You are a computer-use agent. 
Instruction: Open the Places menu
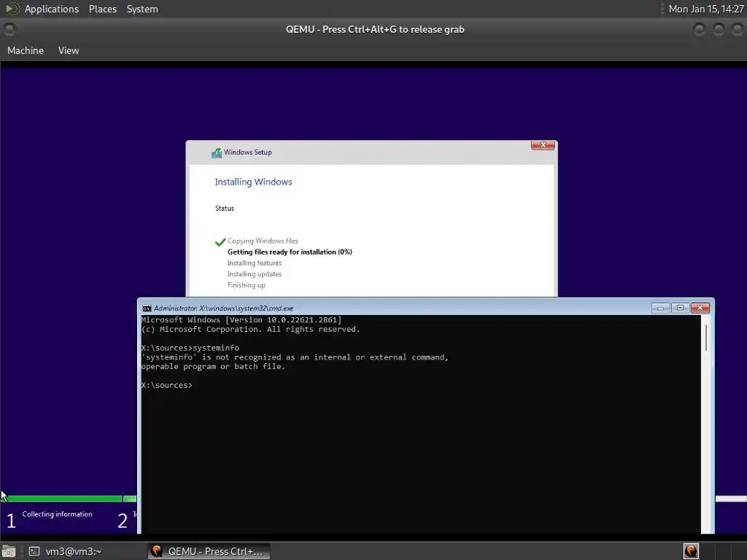coord(102,9)
